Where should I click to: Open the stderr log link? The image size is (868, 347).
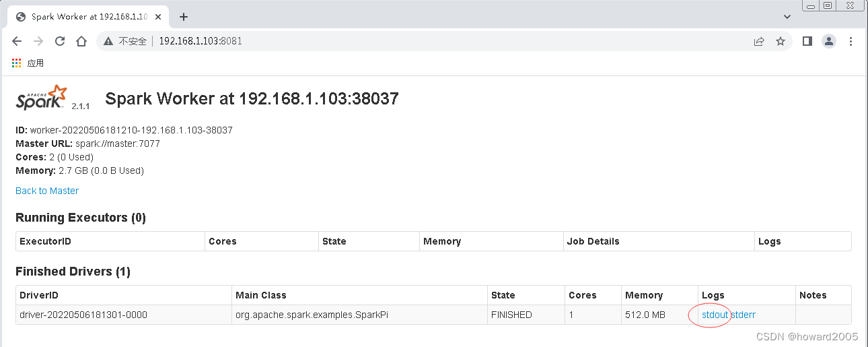(x=744, y=315)
